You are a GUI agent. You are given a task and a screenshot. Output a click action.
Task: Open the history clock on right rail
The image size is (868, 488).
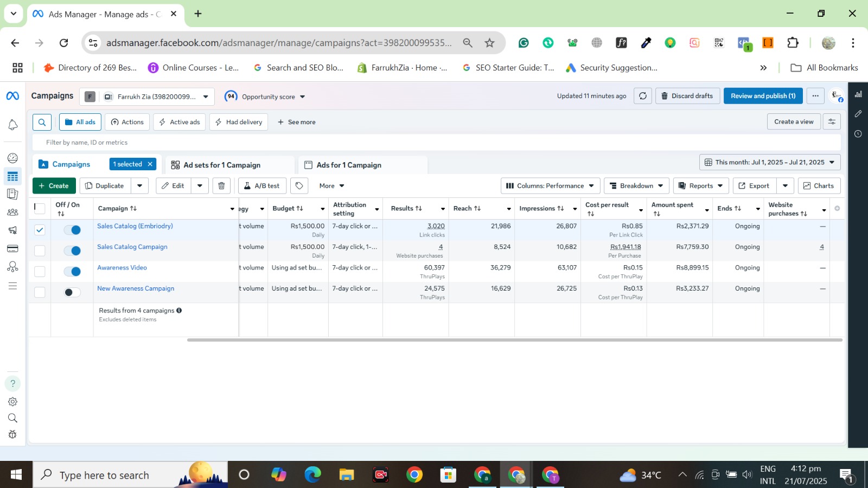[858, 134]
